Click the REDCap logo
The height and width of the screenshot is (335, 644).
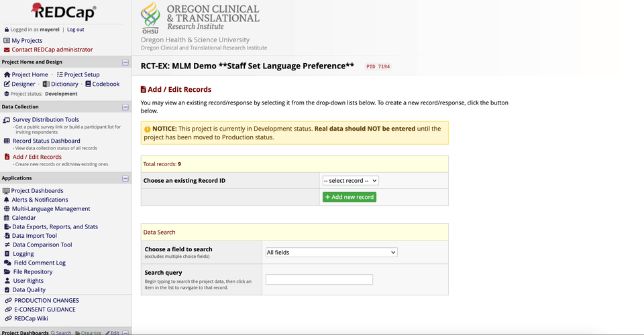click(64, 11)
